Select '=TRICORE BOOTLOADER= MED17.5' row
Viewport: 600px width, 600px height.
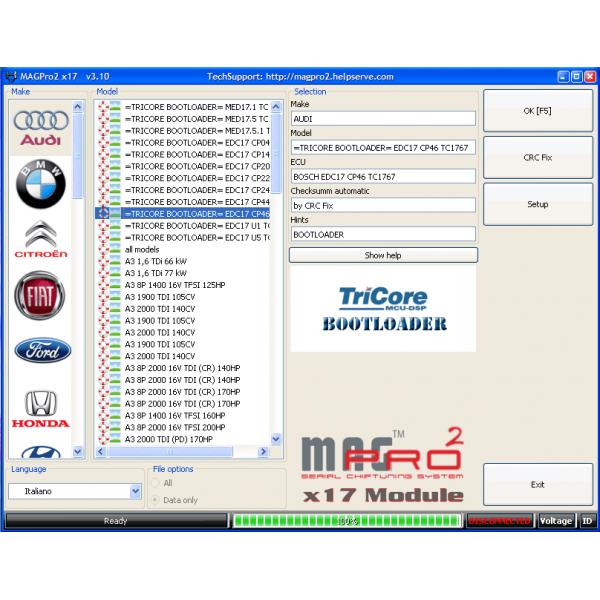pos(196,119)
